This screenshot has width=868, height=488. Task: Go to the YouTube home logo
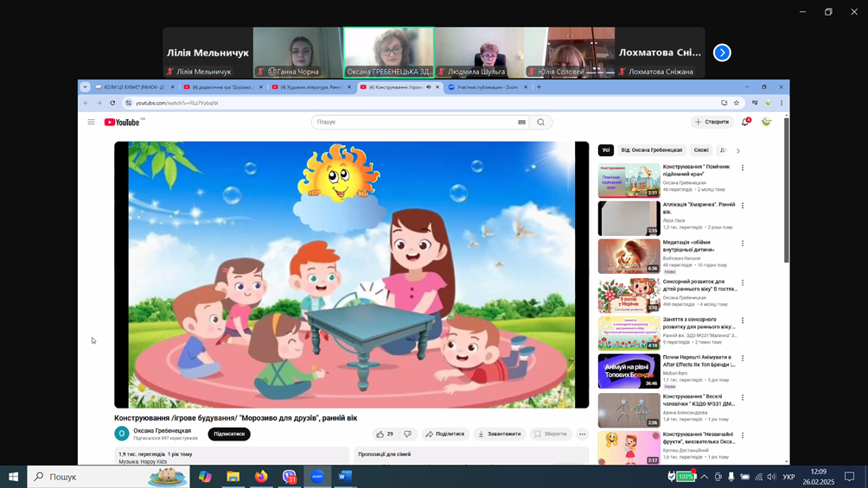tap(122, 123)
